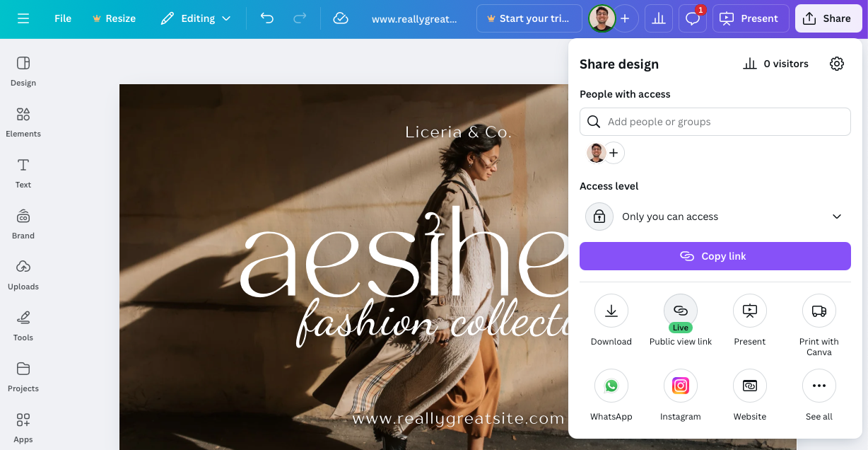Viewport: 868px width, 450px height.
Task: Open the Uploads sidebar panel
Action: click(23, 275)
